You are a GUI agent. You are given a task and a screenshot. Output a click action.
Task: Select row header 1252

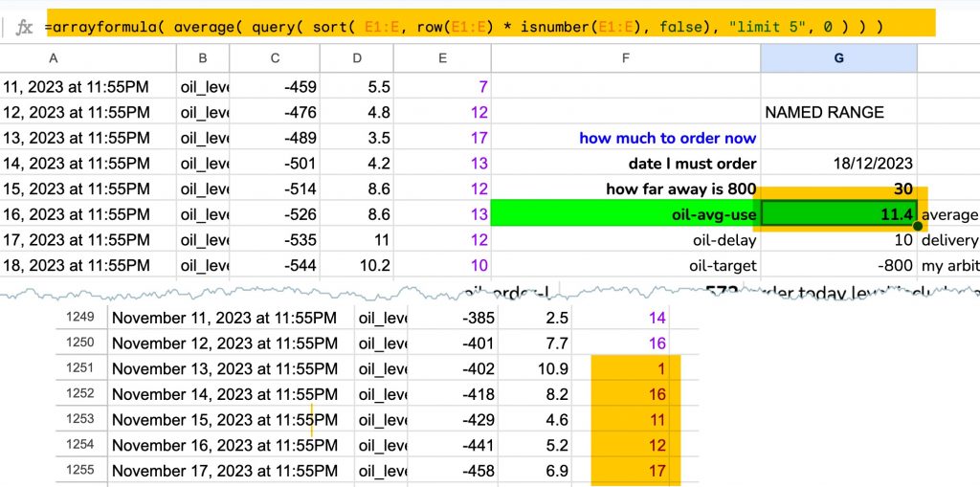click(81, 393)
